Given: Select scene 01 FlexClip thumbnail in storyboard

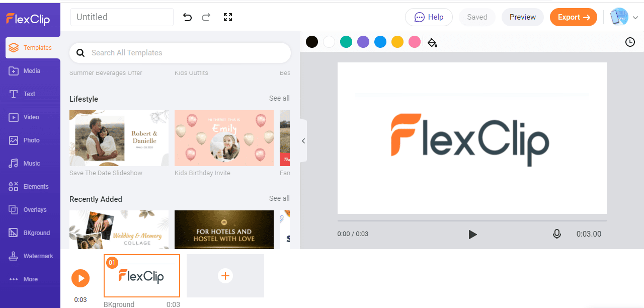Looking at the screenshot, I should pos(142,276).
